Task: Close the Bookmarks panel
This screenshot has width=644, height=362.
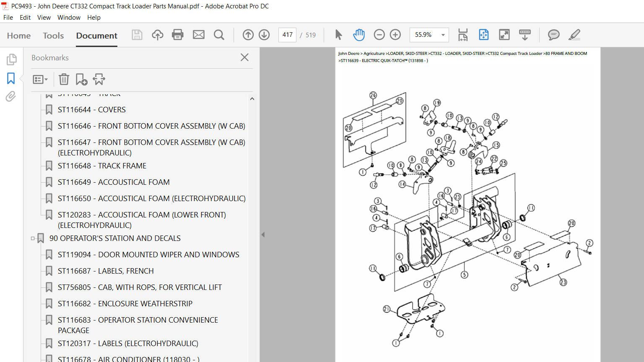Action: pyautogui.click(x=245, y=57)
